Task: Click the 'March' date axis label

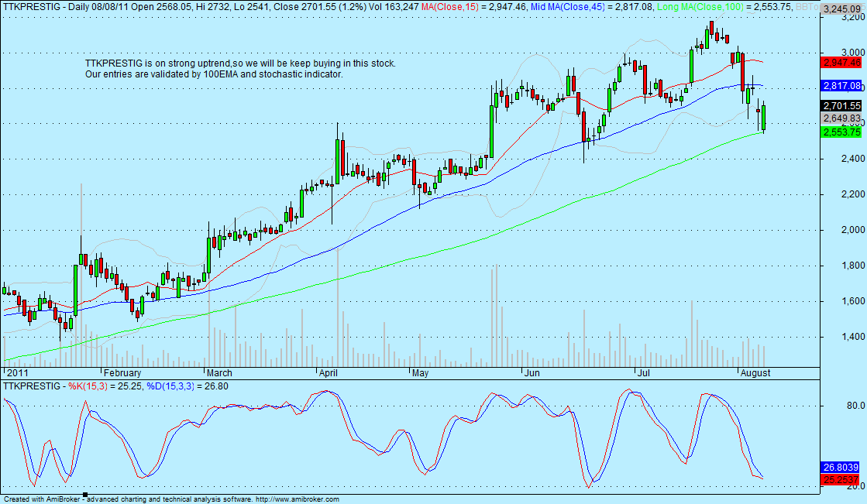Action: tap(219, 373)
